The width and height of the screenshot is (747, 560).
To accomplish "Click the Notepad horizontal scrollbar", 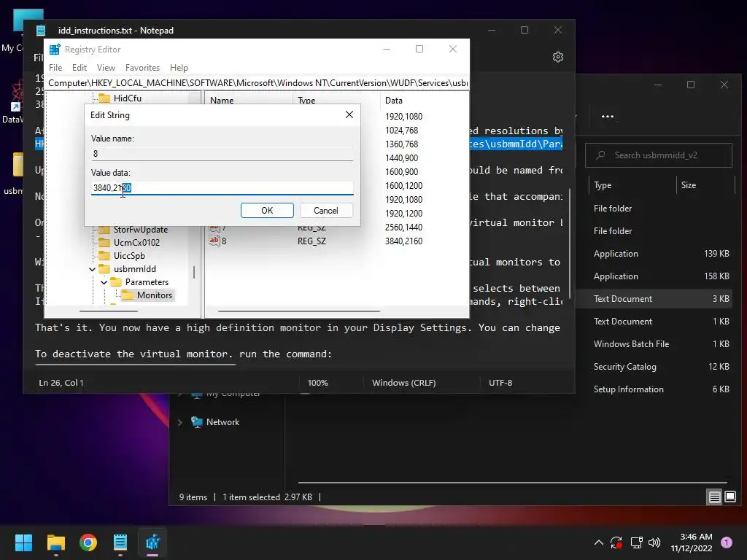I will click(x=135, y=365).
